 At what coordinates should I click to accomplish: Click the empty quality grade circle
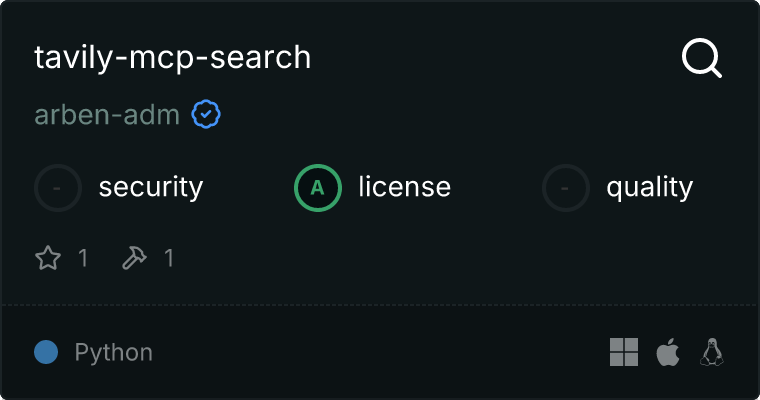tap(566, 187)
